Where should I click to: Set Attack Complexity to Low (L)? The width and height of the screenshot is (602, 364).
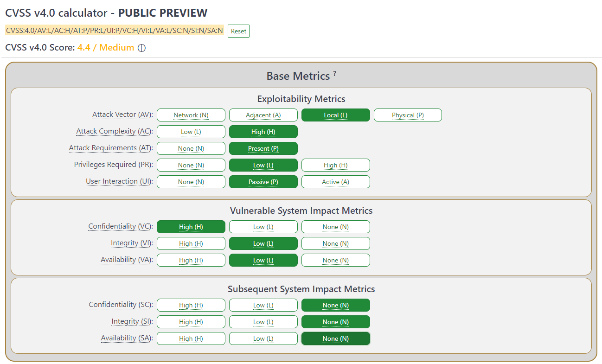click(191, 132)
